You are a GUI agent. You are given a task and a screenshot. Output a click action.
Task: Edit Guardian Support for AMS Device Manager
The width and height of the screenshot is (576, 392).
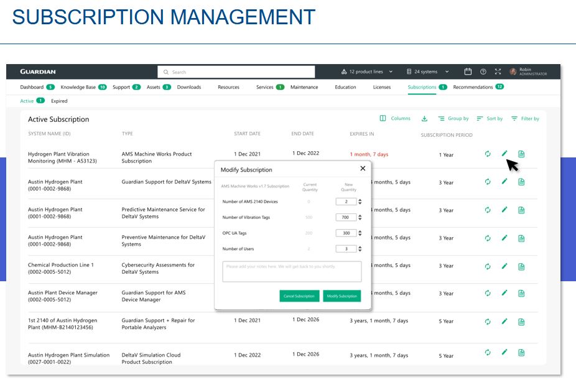[504, 293]
